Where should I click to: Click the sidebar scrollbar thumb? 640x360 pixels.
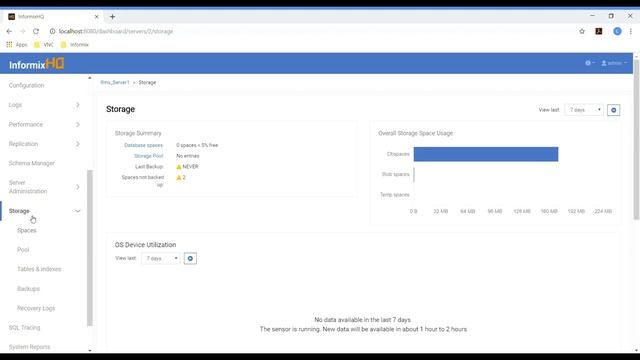(90, 248)
